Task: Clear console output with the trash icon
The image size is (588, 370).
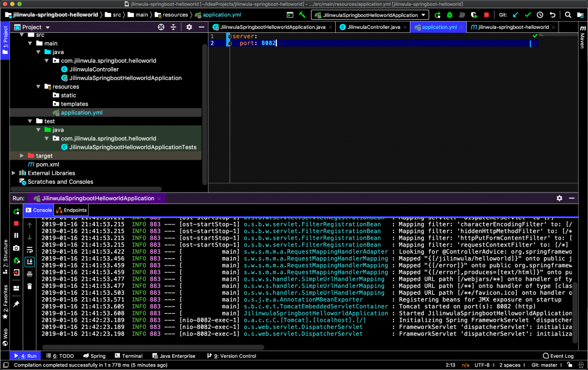Action: click(29, 286)
